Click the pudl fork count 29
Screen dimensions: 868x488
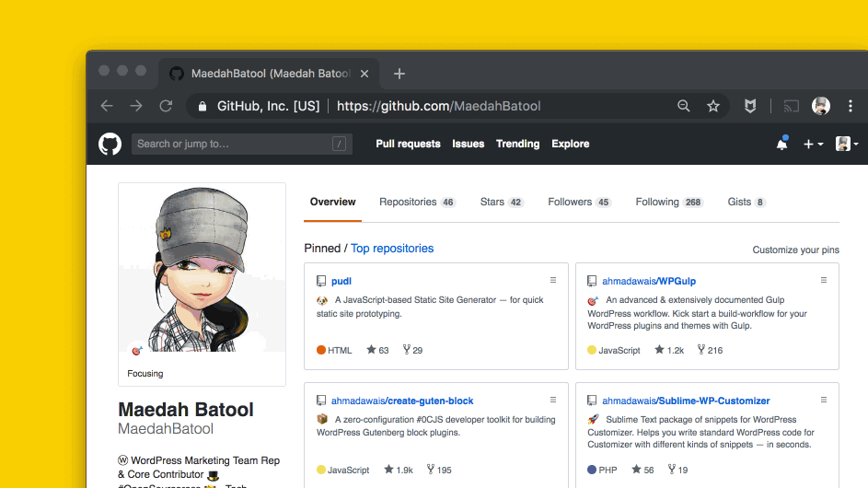click(412, 350)
